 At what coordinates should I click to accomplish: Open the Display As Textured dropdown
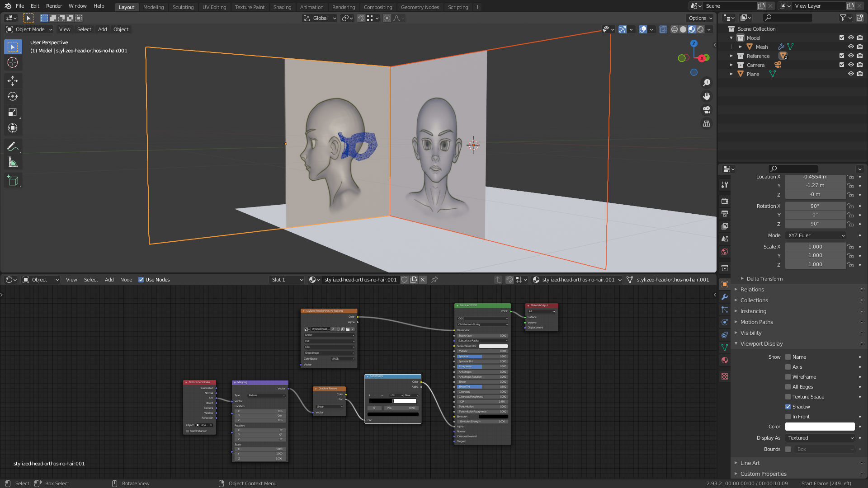[821, 438]
